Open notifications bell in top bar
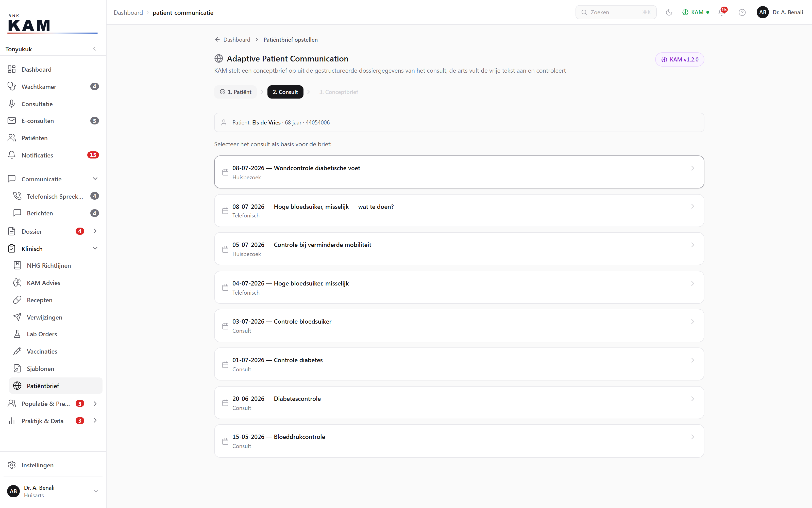The height and width of the screenshot is (508, 812). pyautogui.click(x=722, y=12)
